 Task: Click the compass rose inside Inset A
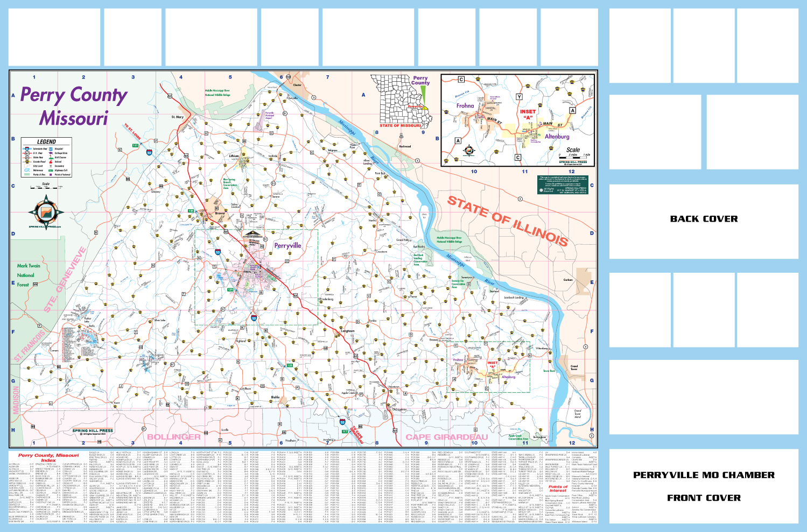click(x=469, y=150)
